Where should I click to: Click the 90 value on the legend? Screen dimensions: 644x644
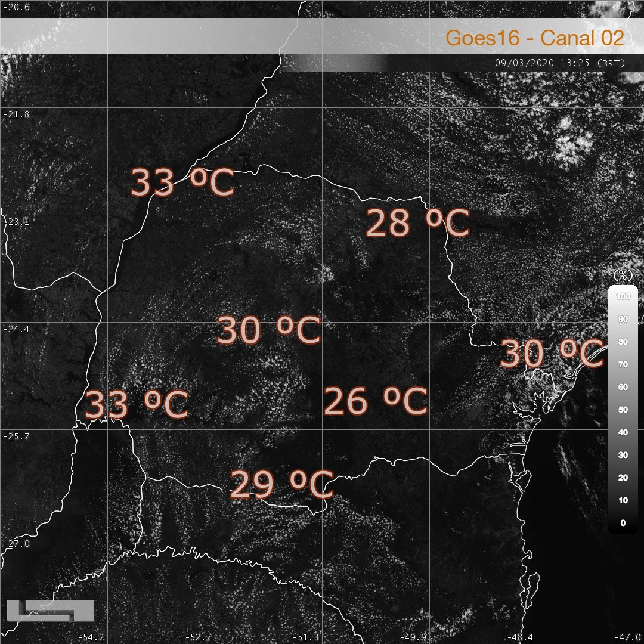[623, 319]
